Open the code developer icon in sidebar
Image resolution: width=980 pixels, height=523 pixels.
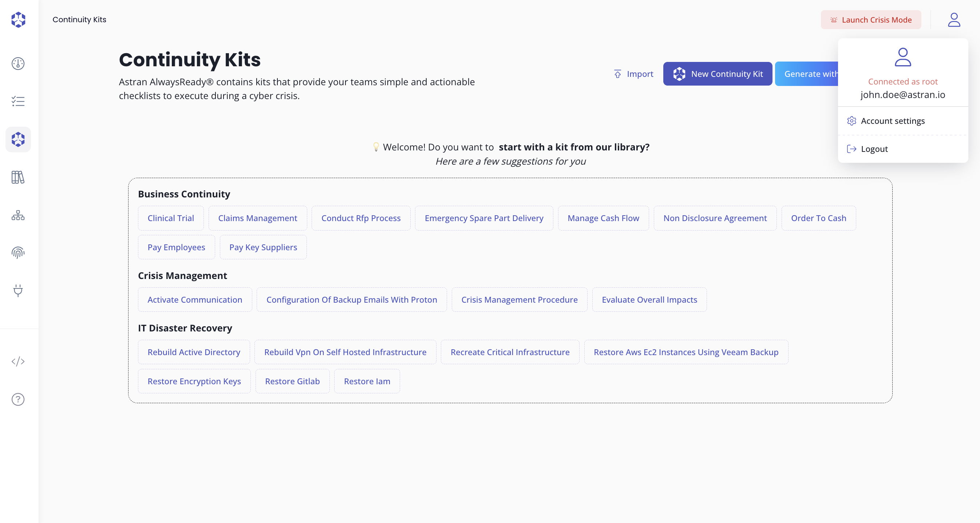[18, 362]
